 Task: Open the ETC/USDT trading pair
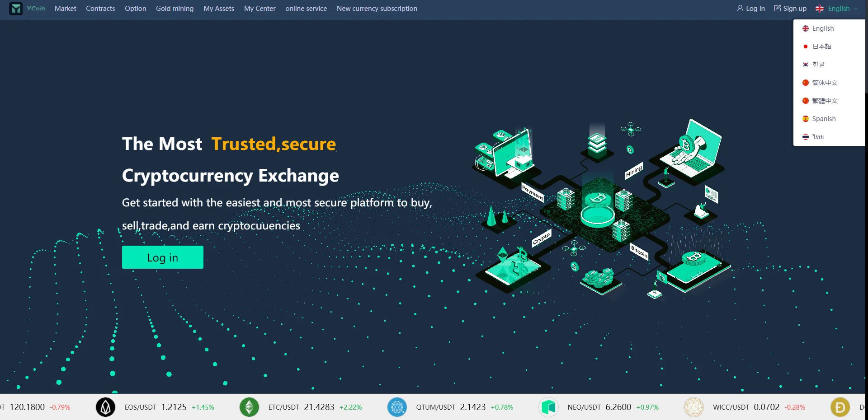284,407
